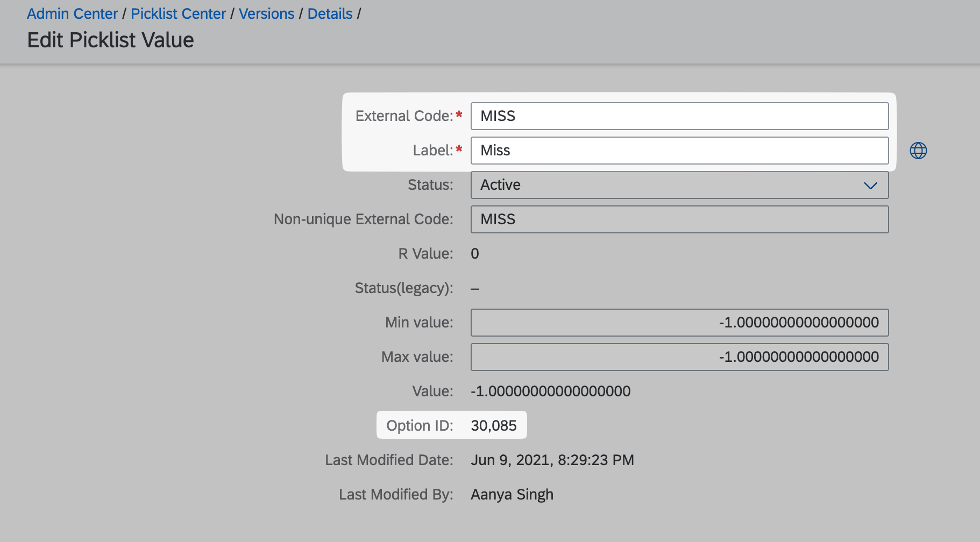Click the Last Modified Date timestamp
This screenshot has height=542, width=980.
[552, 460]
